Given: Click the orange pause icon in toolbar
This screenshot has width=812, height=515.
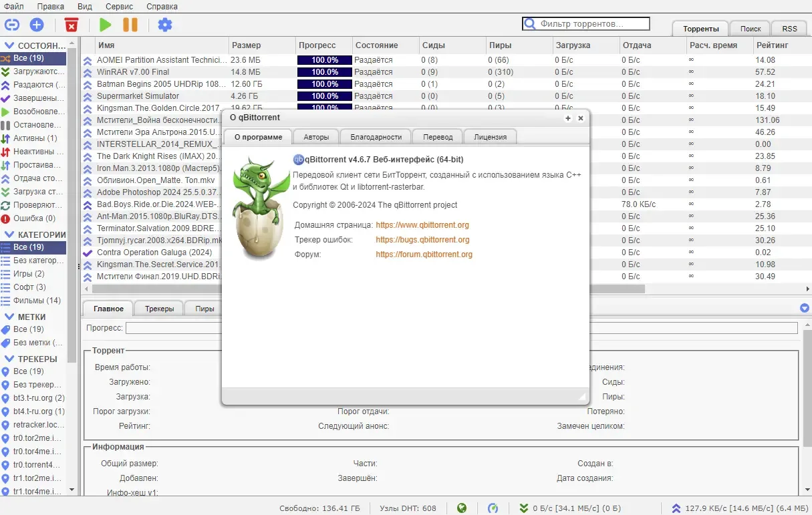Looking at the screenshot, I should (130, 25).
